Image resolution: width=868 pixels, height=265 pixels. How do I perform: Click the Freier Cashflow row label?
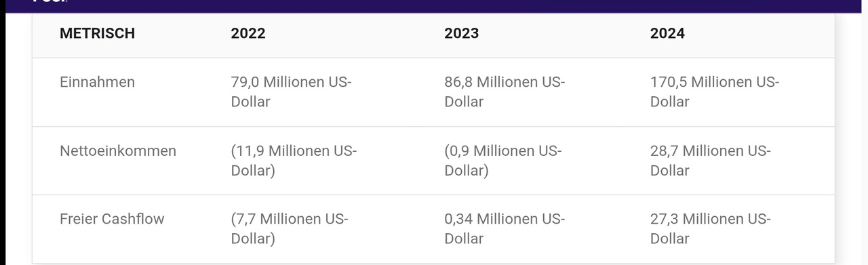pyautogui.click(x=112, y=219)
